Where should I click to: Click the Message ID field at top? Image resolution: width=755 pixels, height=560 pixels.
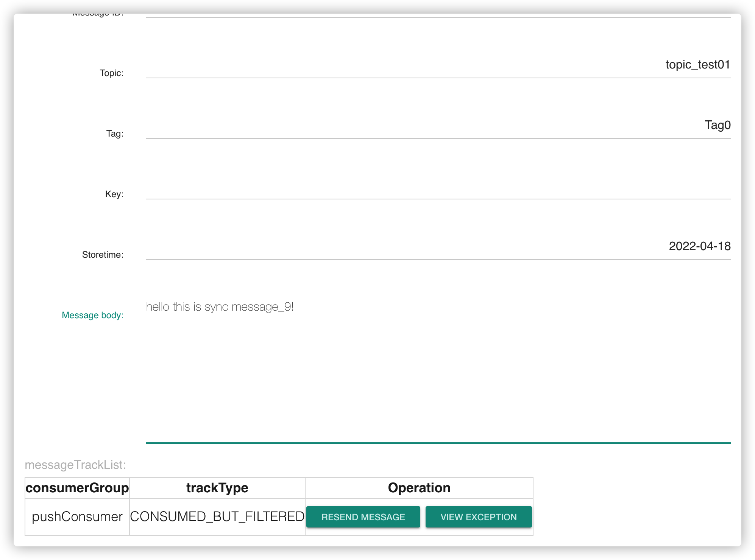[x=438, y=15]
